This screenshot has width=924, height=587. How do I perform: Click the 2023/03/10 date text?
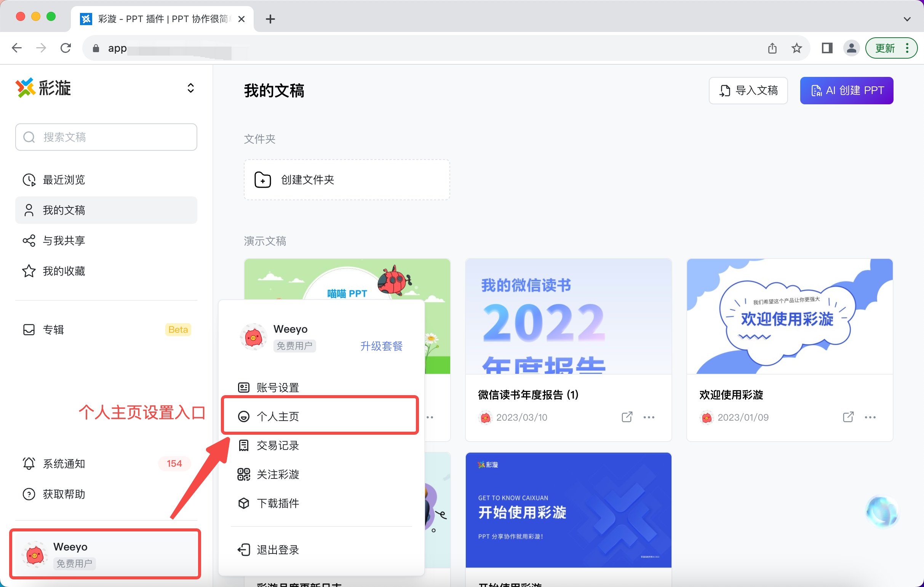[521, 417]
